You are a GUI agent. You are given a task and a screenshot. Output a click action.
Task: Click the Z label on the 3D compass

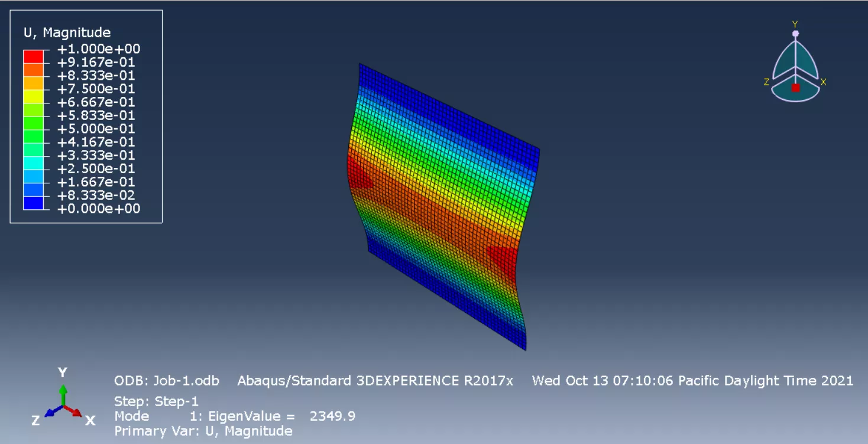[x=767, y=82]
